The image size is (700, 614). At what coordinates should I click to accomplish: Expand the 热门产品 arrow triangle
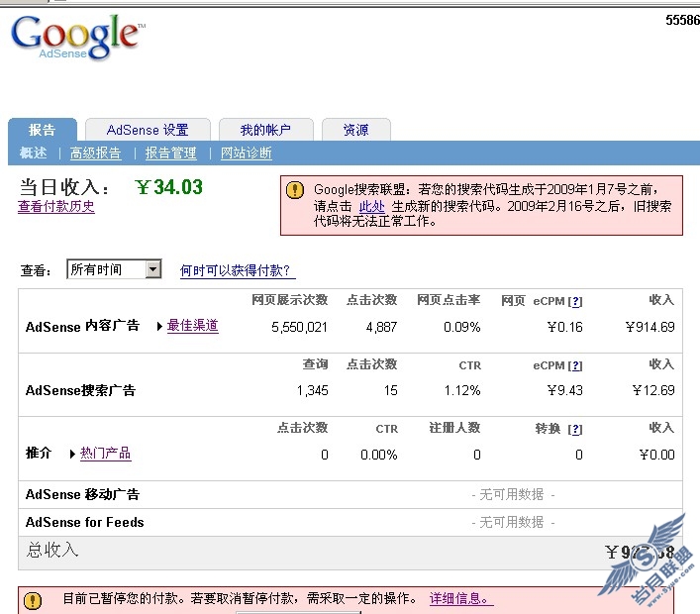click(x=72, y=454)
